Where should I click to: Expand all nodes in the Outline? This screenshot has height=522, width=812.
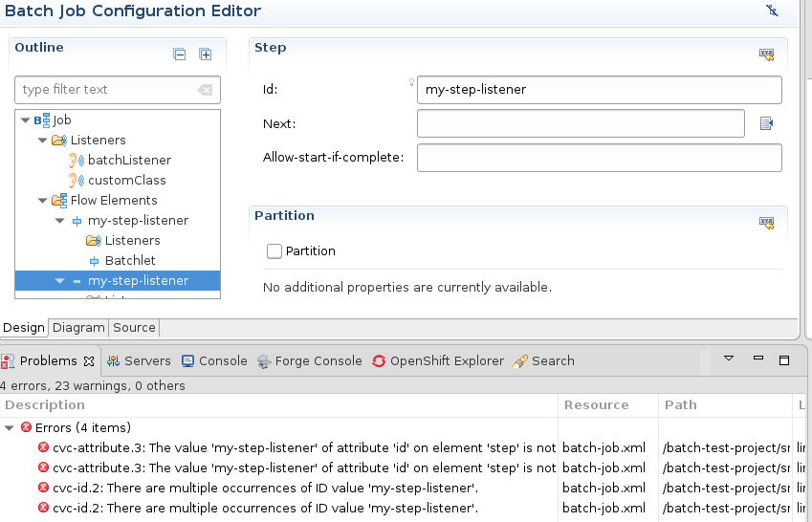205,54
